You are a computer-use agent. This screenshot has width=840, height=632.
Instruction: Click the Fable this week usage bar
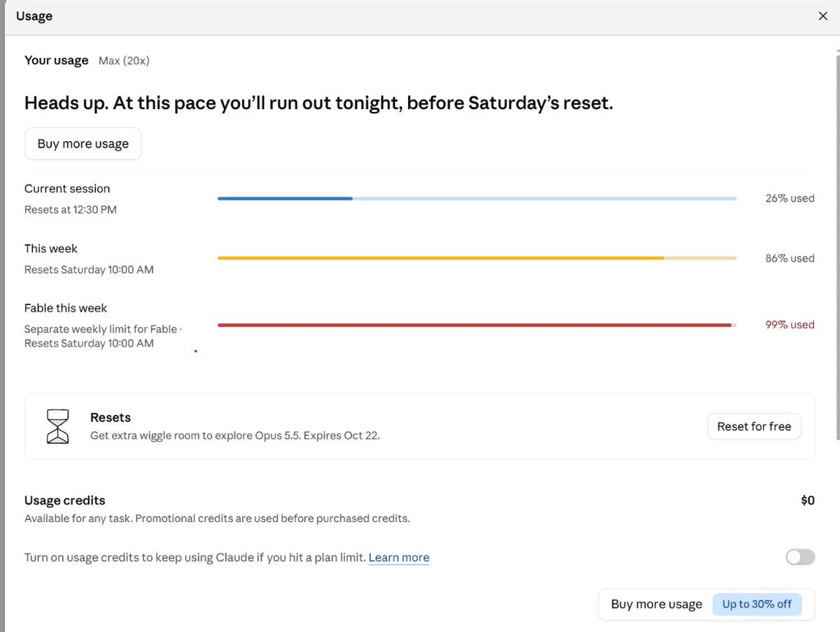click(x=477, y=325)
